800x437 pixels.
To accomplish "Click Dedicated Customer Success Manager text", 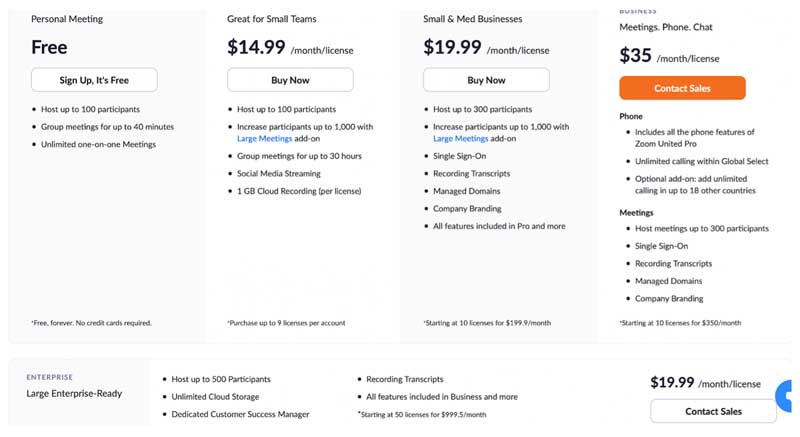I will [x=240, y=414].
